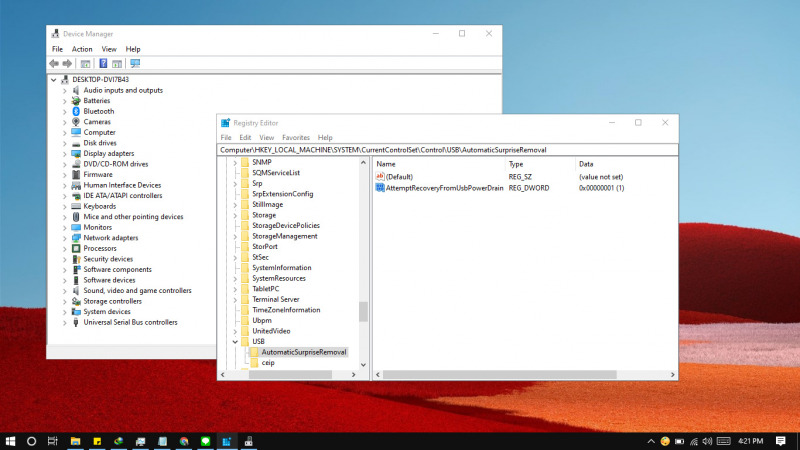This screenshot has height=450, width=800.
Task: Click the scan hardware monitor icon in toolbar
Action: coord(135,63)
